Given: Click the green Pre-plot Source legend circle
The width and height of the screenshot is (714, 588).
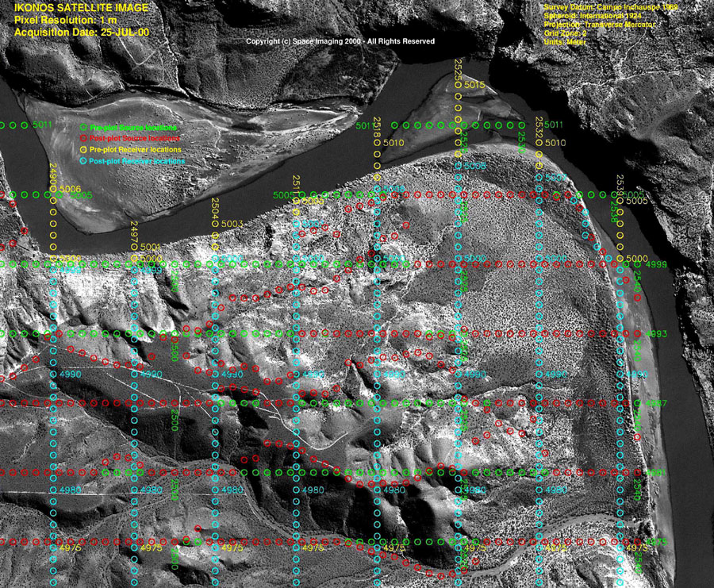Looking at the screenshot, I should pyautogui.click(x=84, y=127).
